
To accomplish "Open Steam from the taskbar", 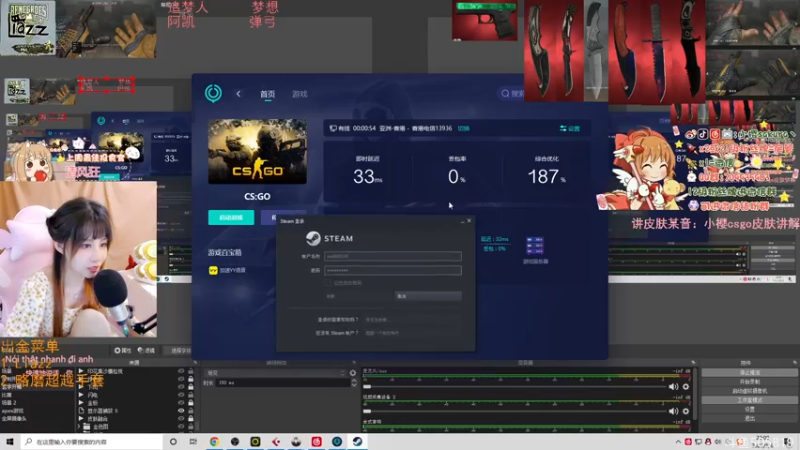I will coord(357,442).
